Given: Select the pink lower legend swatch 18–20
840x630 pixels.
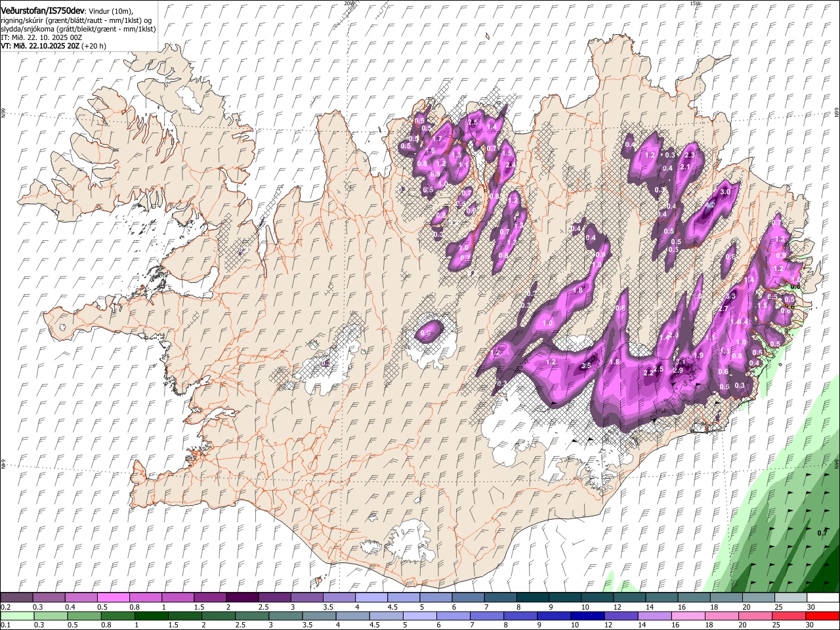Looking at the screenshot, I should tap(721, 616).
